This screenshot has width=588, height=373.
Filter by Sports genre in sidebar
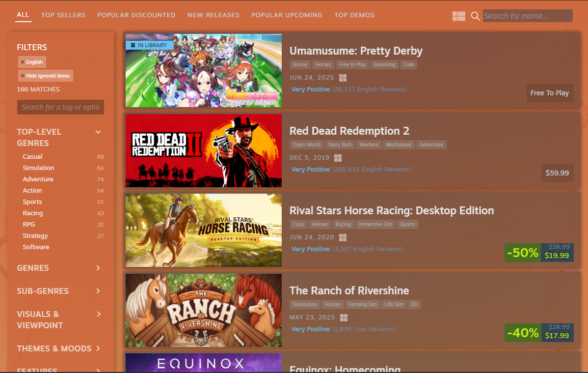[x=32, y=201]
